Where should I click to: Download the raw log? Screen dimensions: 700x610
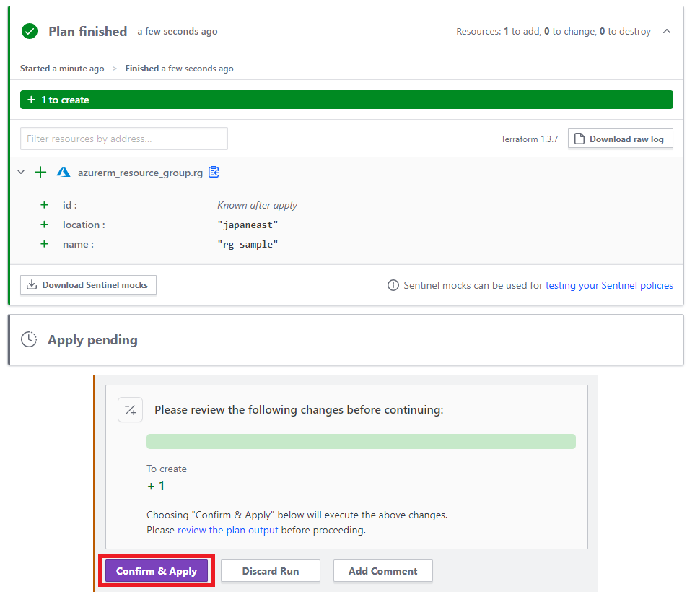pos(621,139)
